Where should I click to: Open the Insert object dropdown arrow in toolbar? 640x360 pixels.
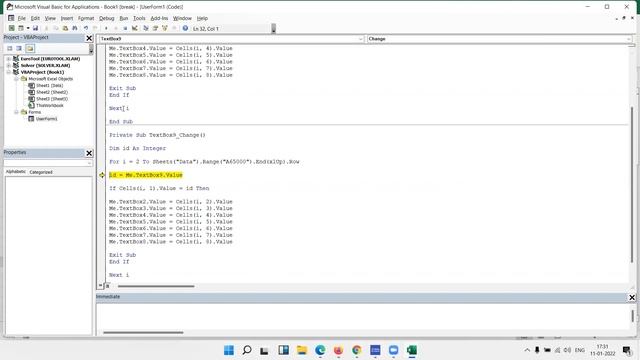[28, 28]
